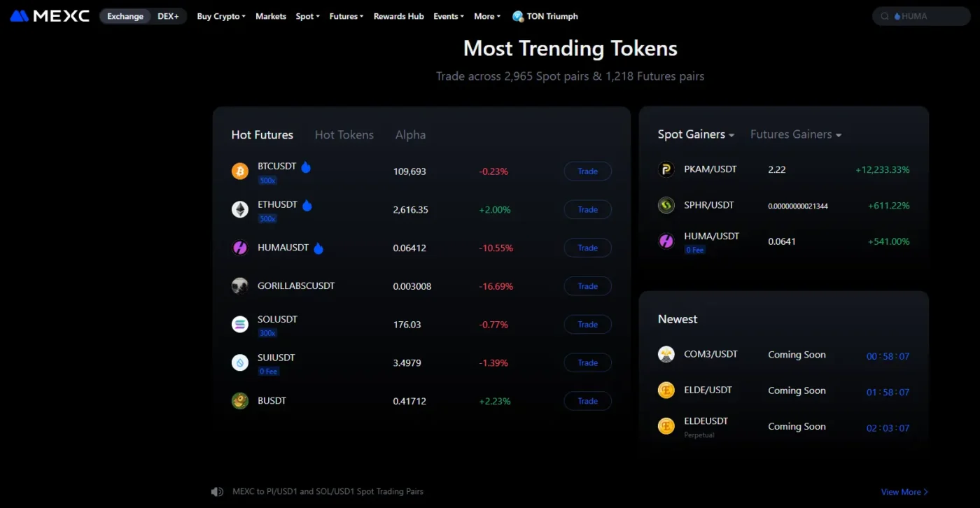Click the TON Triumph globe icon
Viewport: 980px width, 508px height.
(518, 16)
